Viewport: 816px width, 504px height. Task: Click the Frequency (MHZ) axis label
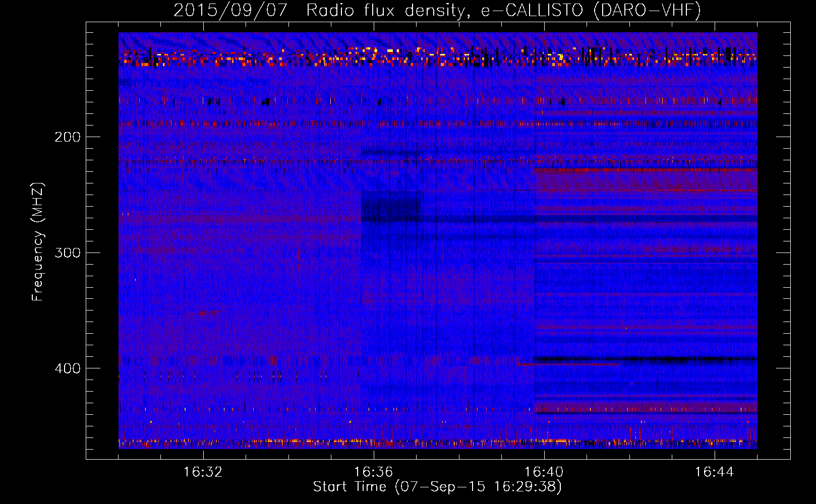click(x=38, y=242)
